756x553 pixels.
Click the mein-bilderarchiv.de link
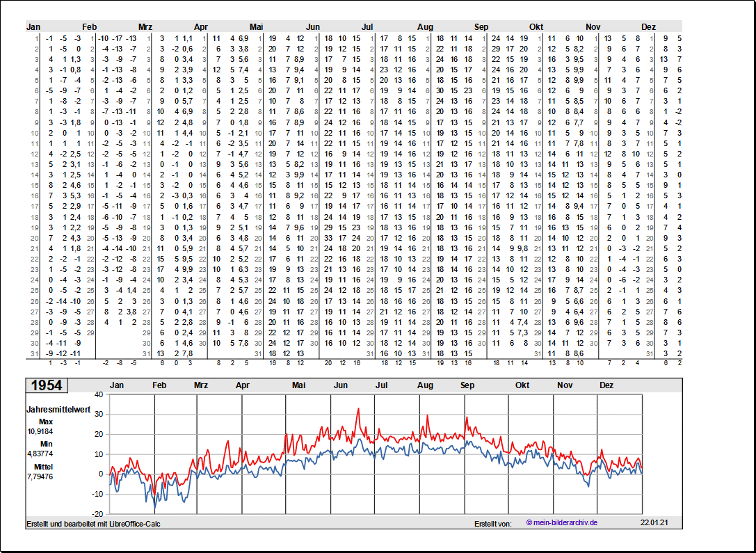point(562,522)
